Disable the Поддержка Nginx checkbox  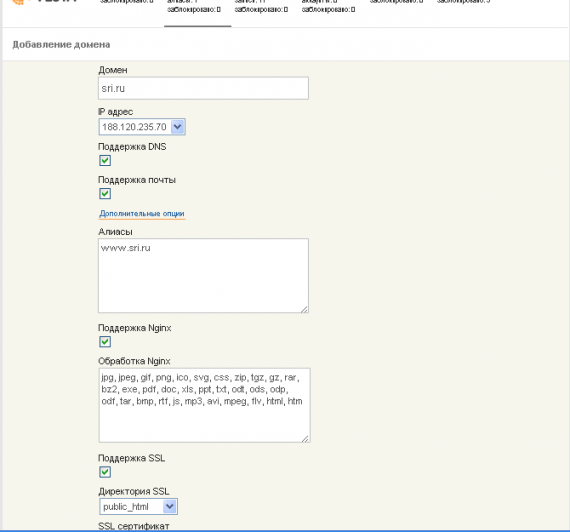pos(105,342)
